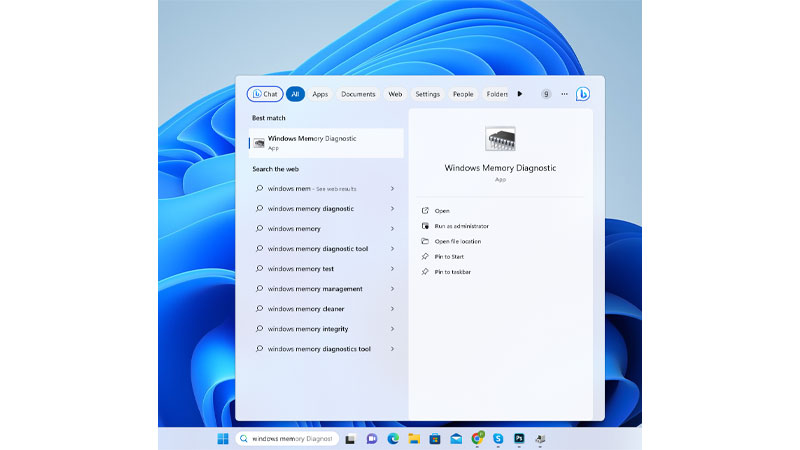The width and height of the screenshot is (800, 450).
Task: Click the taskbar search input field
Action: click(287, 439)
